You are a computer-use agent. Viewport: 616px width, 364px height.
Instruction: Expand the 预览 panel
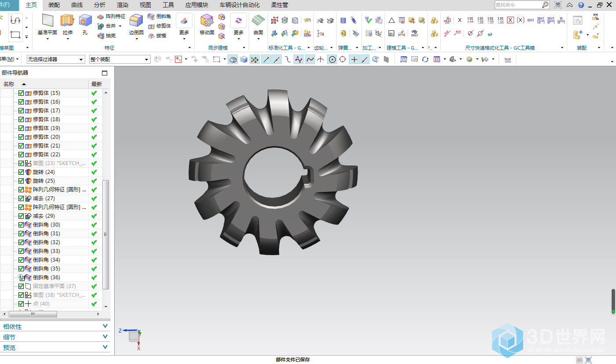click(x=55, y=347)
